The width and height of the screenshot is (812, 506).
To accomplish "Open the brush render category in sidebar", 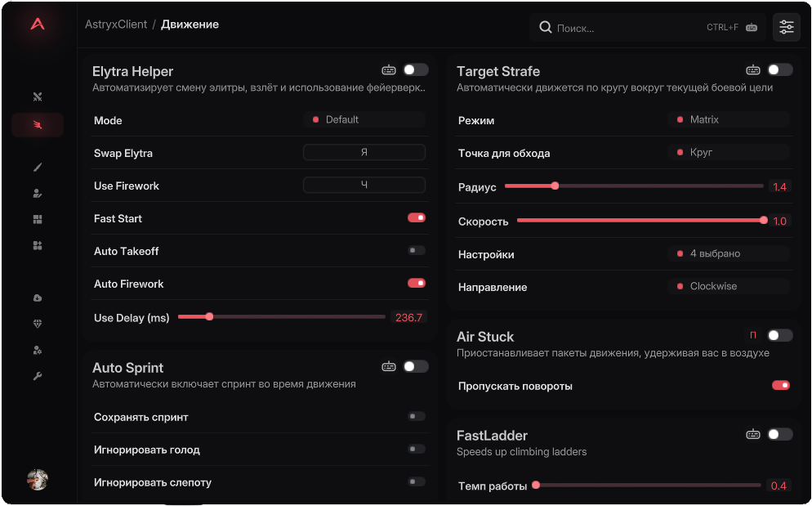I will [38, 167].
